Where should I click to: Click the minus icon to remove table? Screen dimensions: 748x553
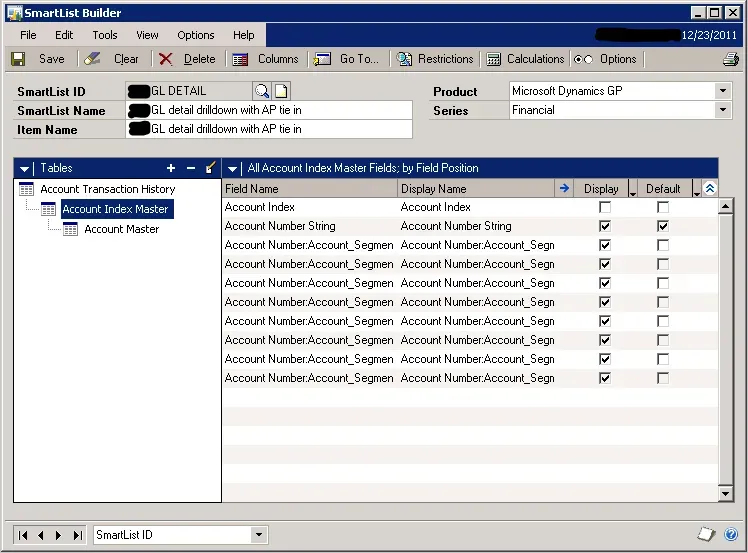190,169
